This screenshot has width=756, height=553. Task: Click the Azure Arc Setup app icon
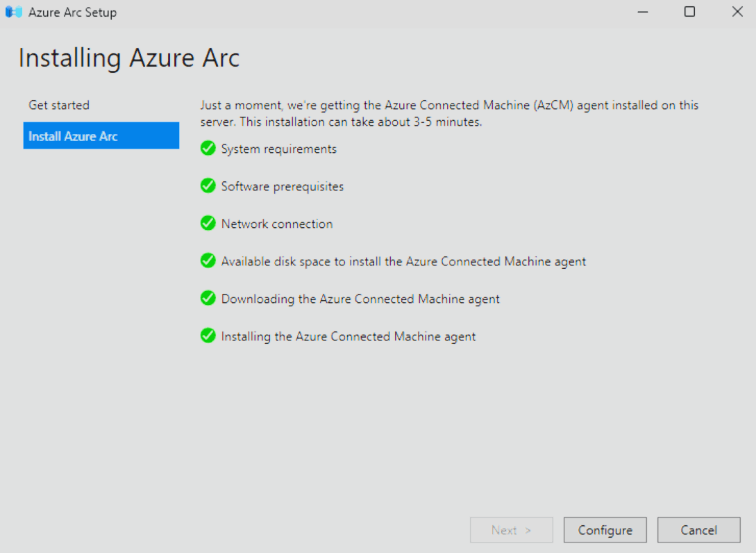(x=13, y=12)
